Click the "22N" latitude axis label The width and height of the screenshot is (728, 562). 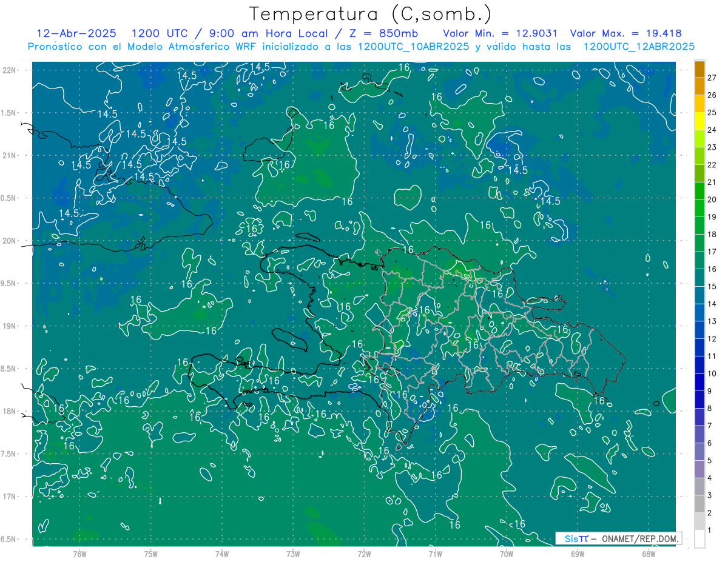click(x=10, y=70)
